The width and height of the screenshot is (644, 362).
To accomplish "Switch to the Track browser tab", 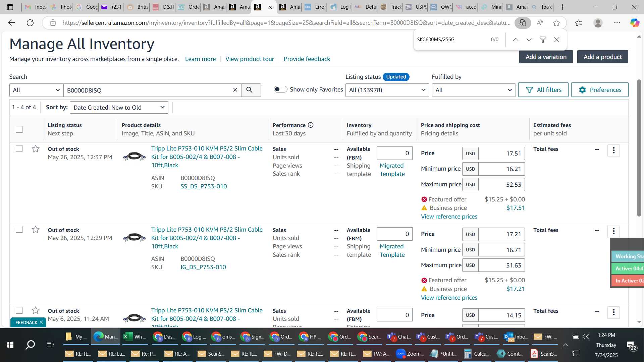I will coord(391,7).
